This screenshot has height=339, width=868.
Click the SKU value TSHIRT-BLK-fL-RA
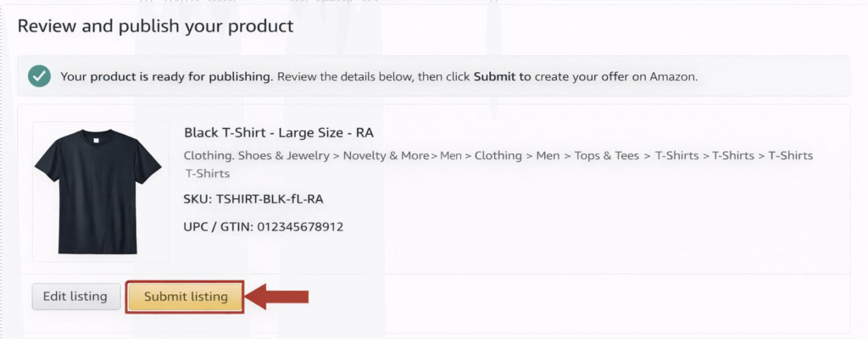[270, 200]
